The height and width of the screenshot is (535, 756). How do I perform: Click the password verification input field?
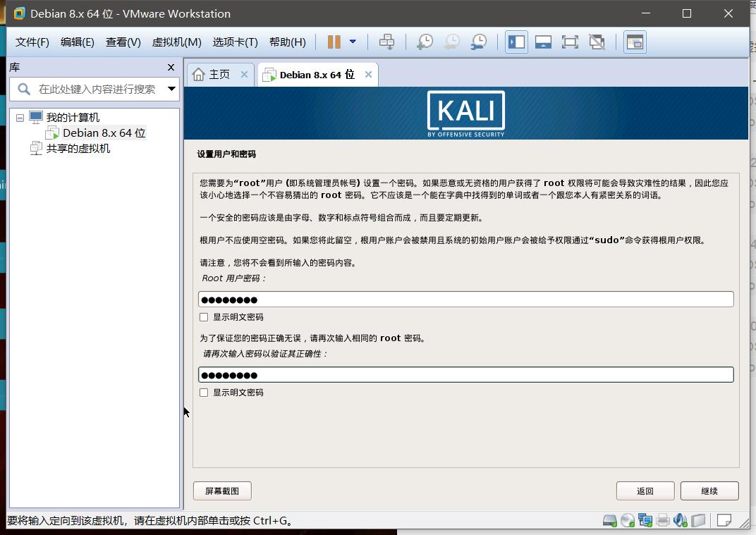pos(465,374)
